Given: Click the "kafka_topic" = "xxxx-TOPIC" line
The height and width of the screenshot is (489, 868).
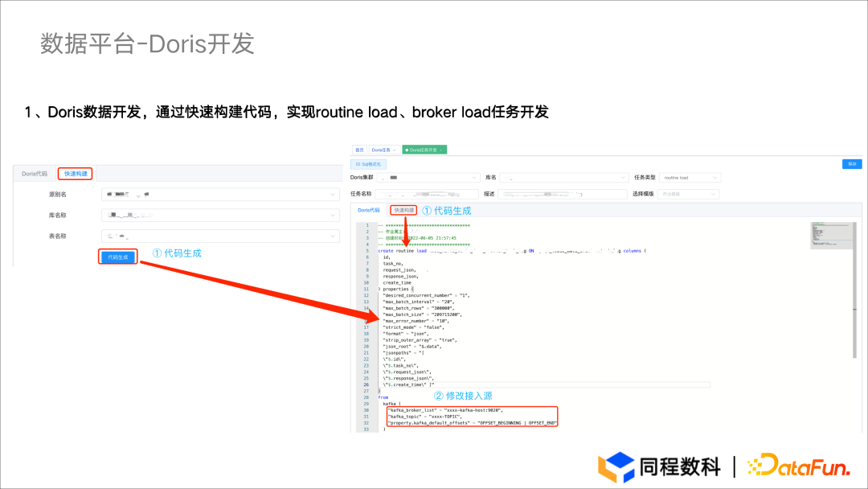Looking at the screenshot, I should pos(424,417).
